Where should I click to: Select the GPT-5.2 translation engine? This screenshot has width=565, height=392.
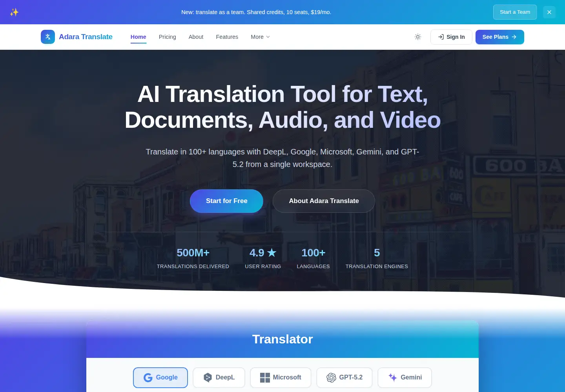[344, 377]
